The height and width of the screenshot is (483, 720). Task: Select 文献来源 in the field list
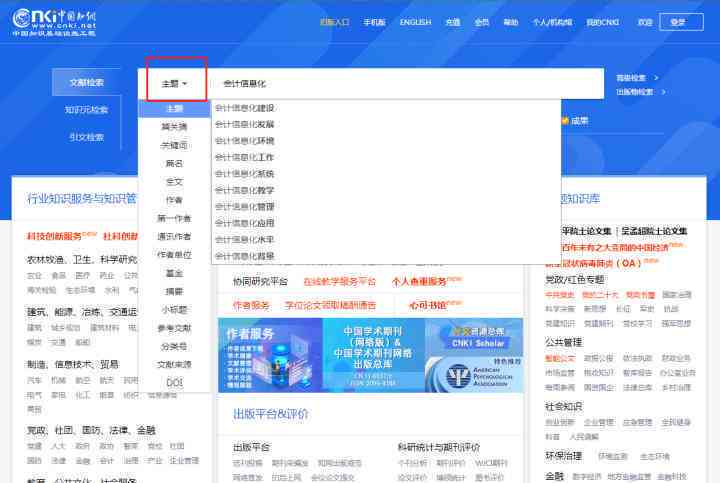(174, 365)
